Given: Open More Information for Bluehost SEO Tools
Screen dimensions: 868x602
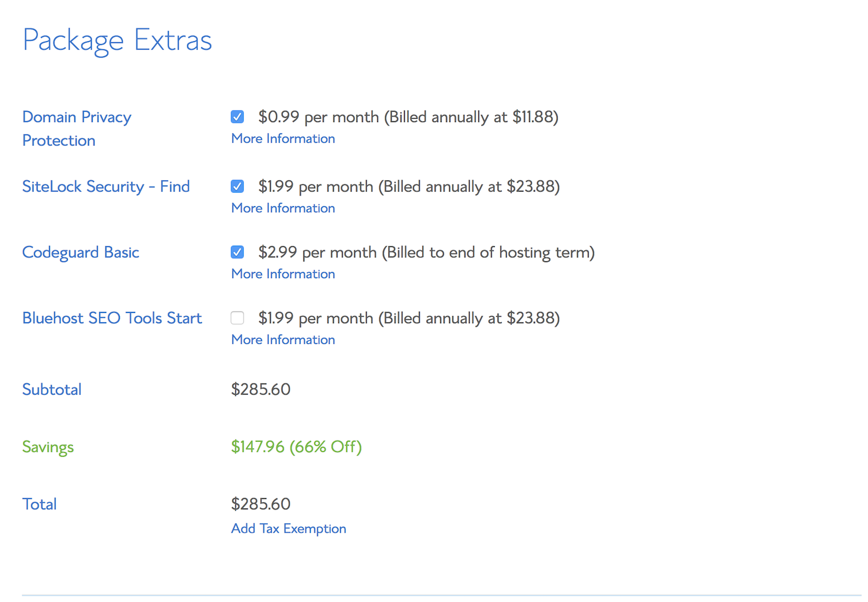Looking at the screenshot, I should 283,340.
